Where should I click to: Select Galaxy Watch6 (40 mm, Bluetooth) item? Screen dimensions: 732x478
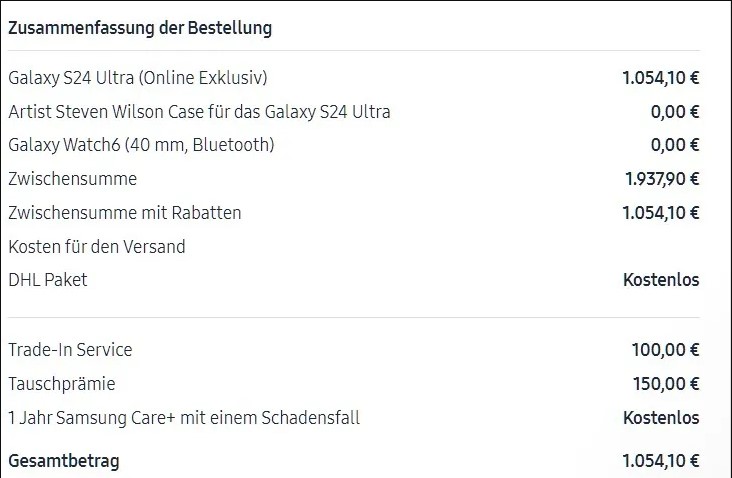(141, 145)
